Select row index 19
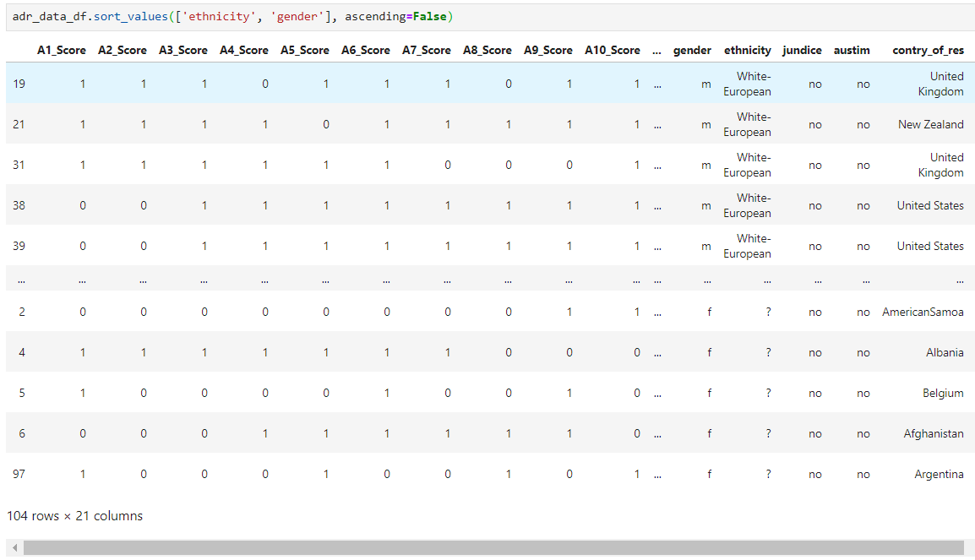The width and height of the screenshot is (975, 560). 19,84
